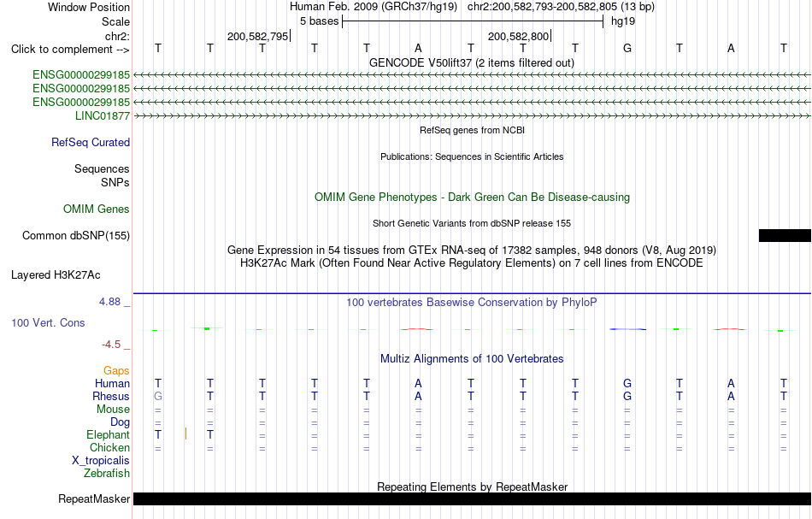
Task: Click the Human alignment row label
Action: pyautogui.click(x=112, y=384)
